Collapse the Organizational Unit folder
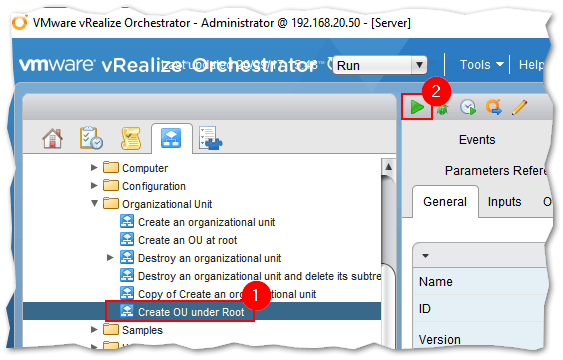563x360 pixels. click(94, 203)
